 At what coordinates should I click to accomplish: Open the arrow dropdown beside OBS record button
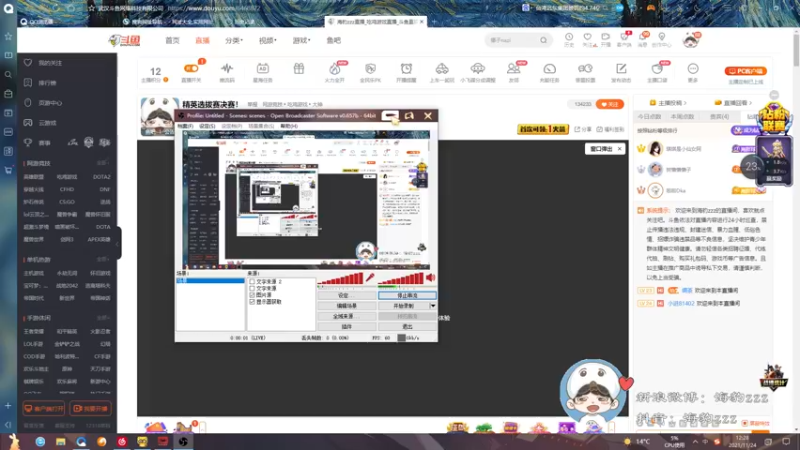pyautogui.click(x=433, y=306)
